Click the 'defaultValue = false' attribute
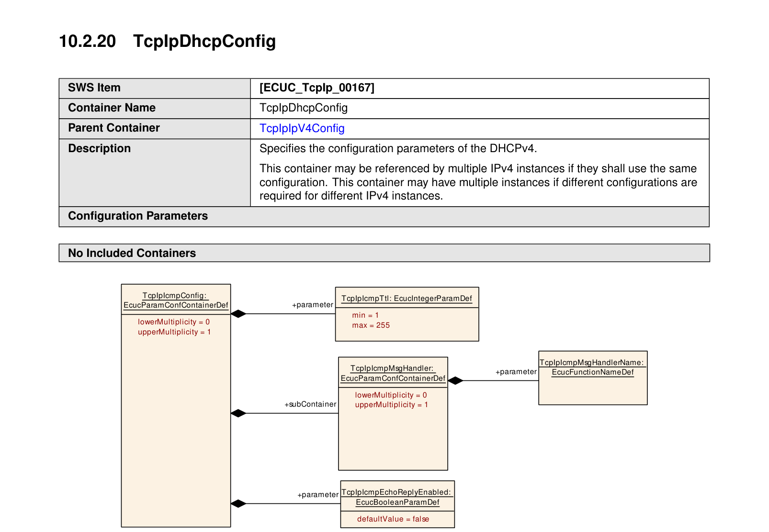This screenshot has width=769, height=532. (x=393, y=519)
